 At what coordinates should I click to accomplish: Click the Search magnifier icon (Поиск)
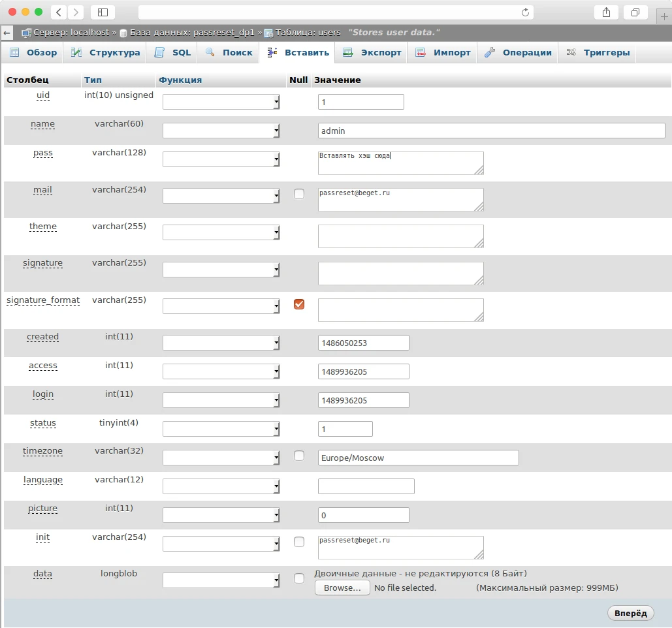(210, 53)
